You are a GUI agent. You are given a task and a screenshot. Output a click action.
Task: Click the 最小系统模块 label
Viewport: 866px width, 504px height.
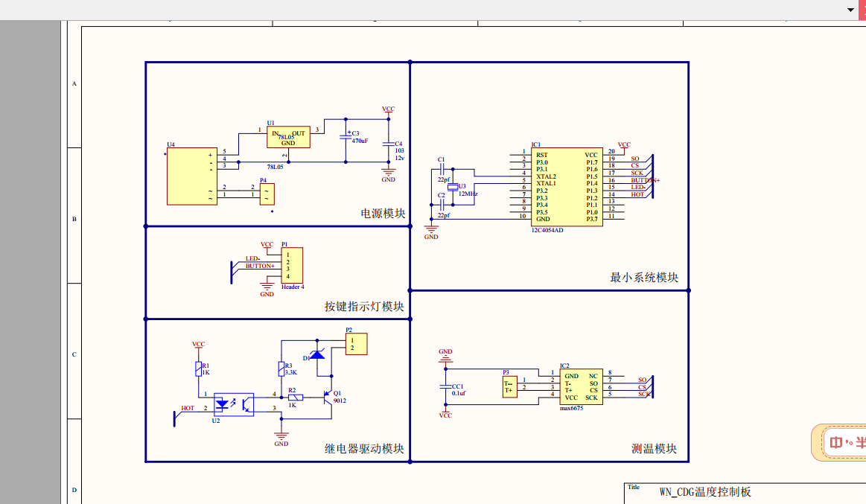click(x=644, y=278)
